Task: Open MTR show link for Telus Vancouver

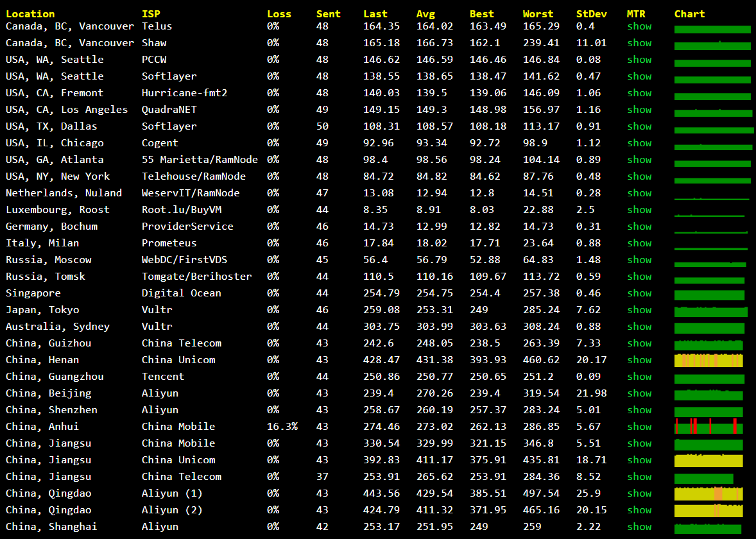Action: (x=639, y=26)
